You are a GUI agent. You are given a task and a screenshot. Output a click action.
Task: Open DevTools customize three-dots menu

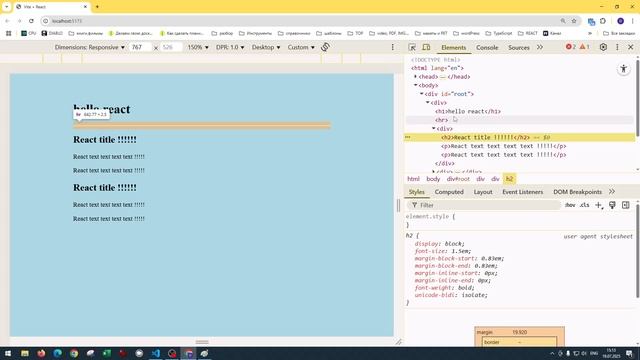click(x=617, y=47)
